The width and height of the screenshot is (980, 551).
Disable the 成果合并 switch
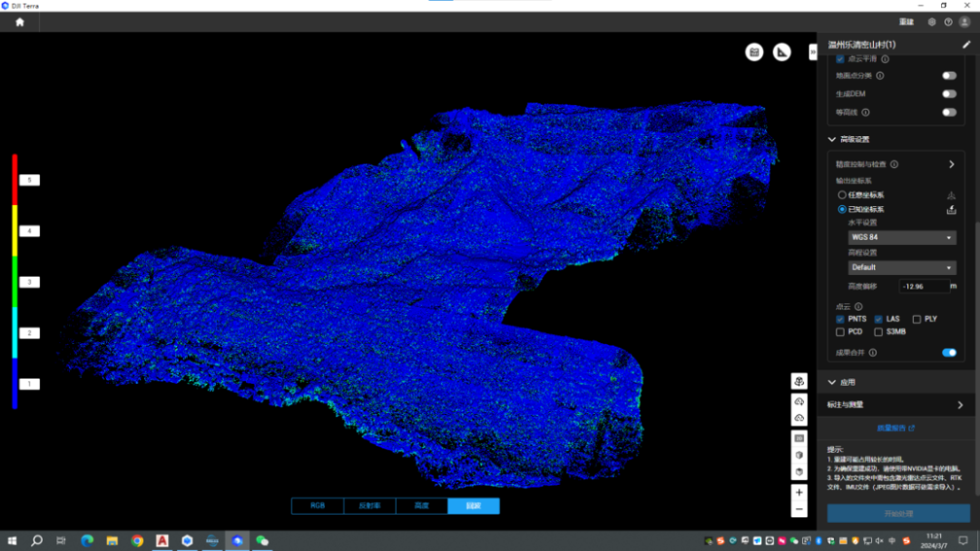(949, 353)
